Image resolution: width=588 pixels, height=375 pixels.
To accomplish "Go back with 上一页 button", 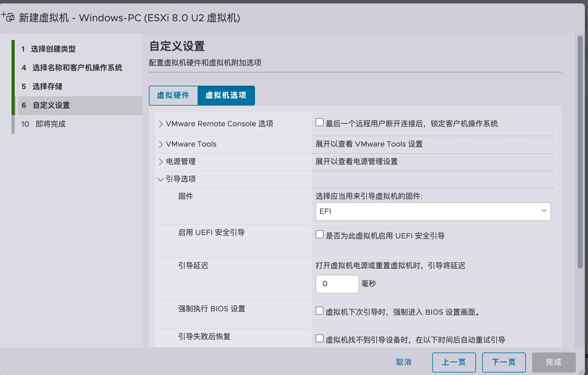I will 454,362.
